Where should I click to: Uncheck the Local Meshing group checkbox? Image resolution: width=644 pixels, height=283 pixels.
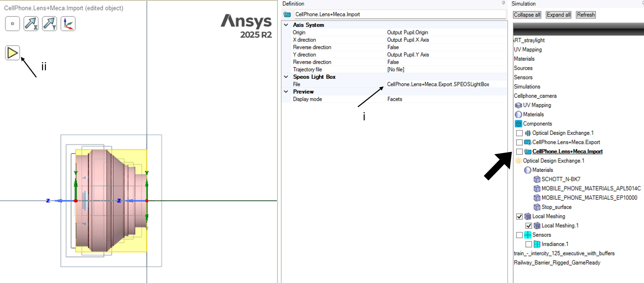[x=519, y=216]
